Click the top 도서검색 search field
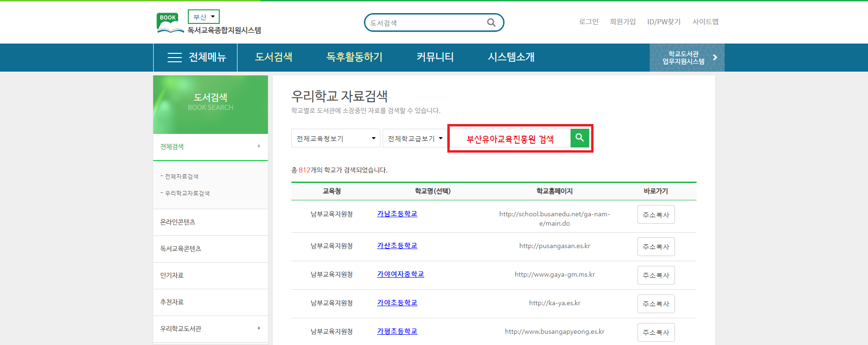Screen dimensions: 868x345 (x=426, y=22)
